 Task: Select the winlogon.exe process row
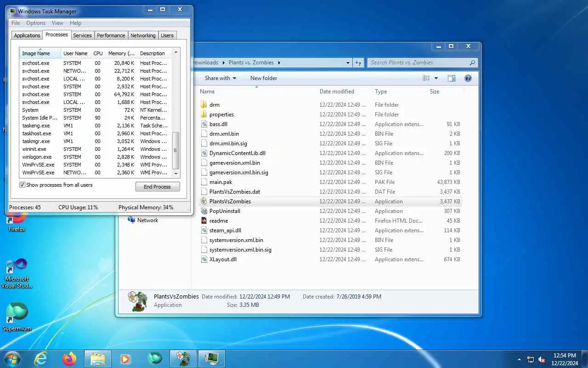tap(96, 157)
